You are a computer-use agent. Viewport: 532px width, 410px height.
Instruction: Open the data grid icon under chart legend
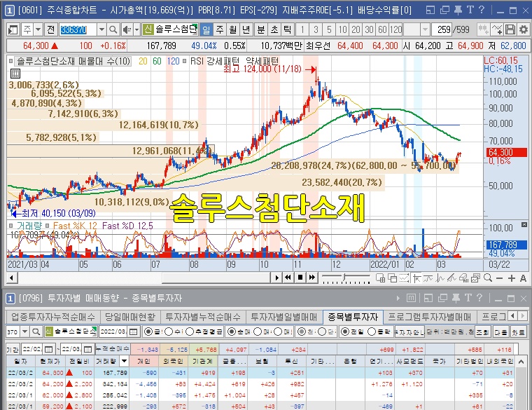coord(15,74)
